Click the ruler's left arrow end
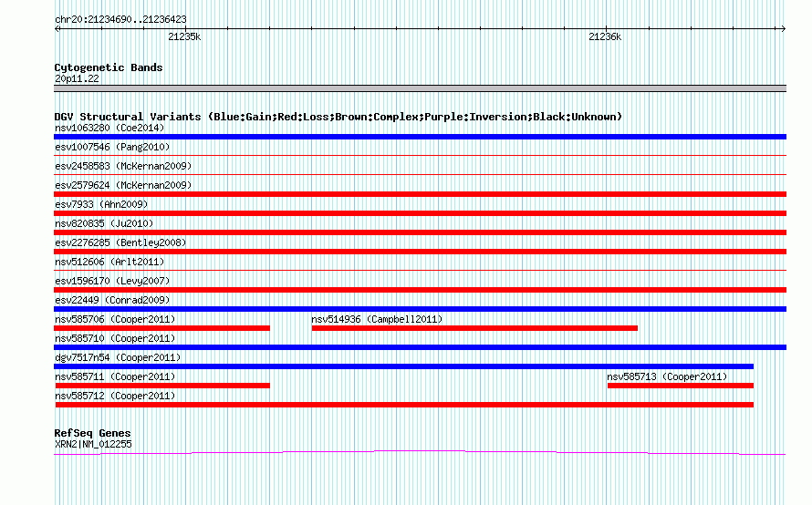The width and height of the screenshot is (812, 505). coord(57,28)
